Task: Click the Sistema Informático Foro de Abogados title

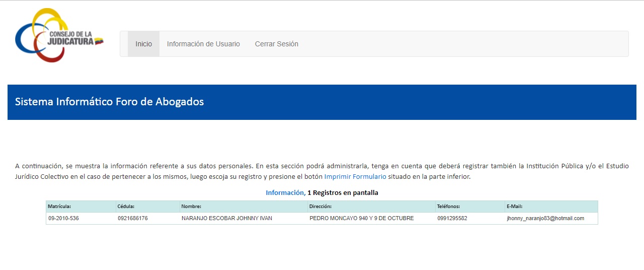Action: [x=109, y=102]
